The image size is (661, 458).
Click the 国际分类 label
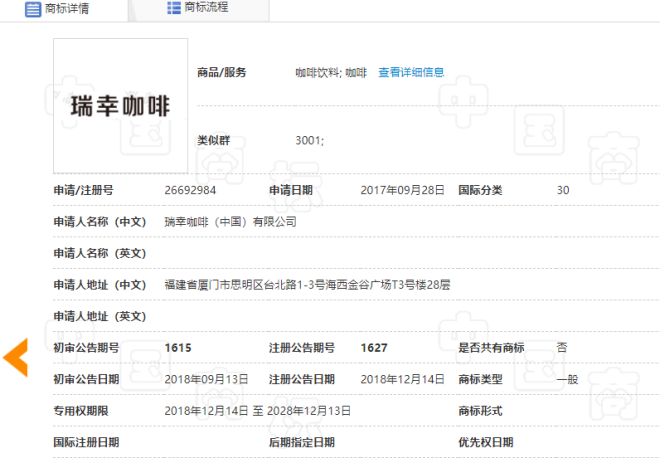click(x=480, y=190)
